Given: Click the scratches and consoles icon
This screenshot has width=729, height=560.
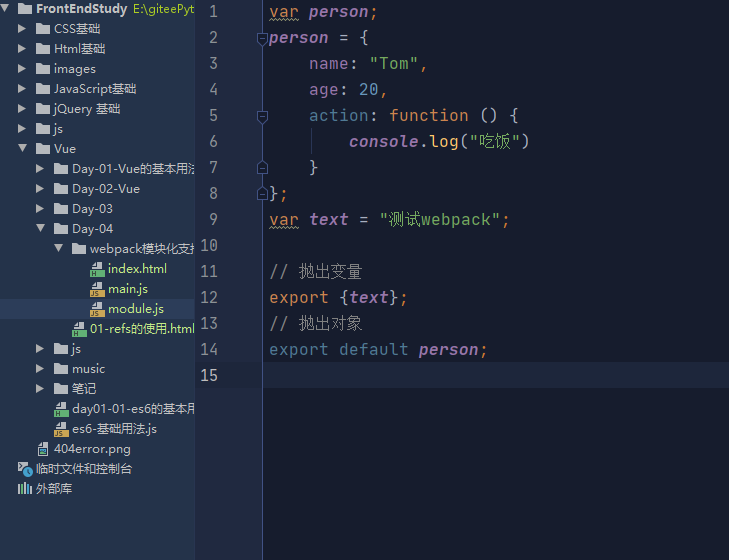Looking at the screenshot, I should tap(25, 469).
